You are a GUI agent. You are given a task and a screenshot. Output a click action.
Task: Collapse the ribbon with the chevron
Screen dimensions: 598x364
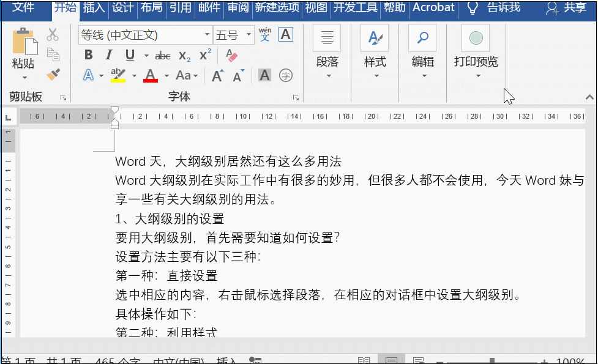point(589,97)
